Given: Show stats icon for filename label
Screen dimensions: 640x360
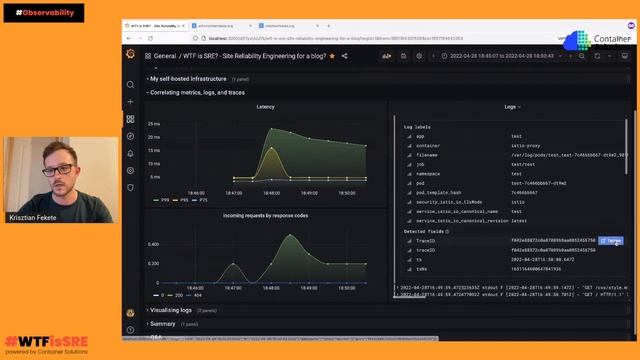Looking at the screenshot, I should click(409, 155).
